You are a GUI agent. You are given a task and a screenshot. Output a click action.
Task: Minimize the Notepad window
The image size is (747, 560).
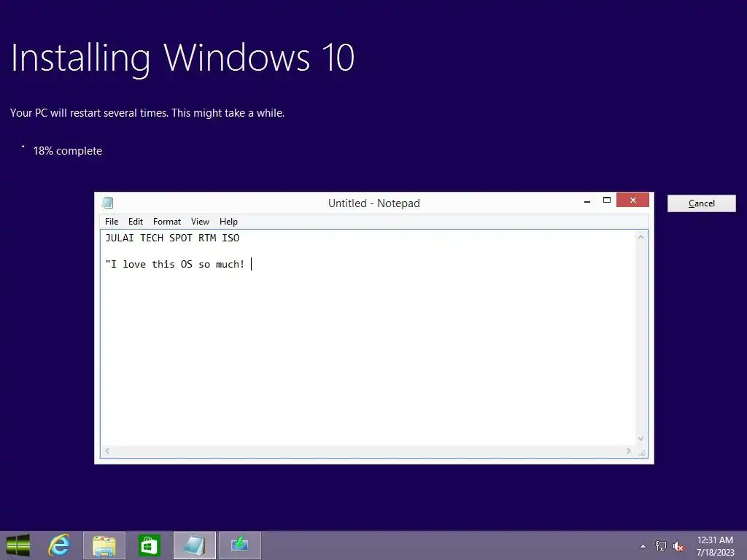click(x=587, y=201)
